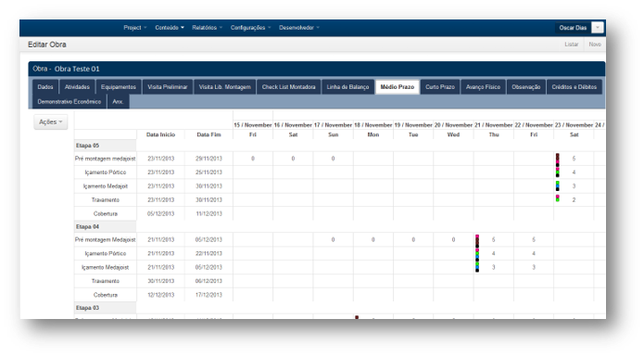
Task: Click the Etapa 05 group row
Action: coord(105,146)
